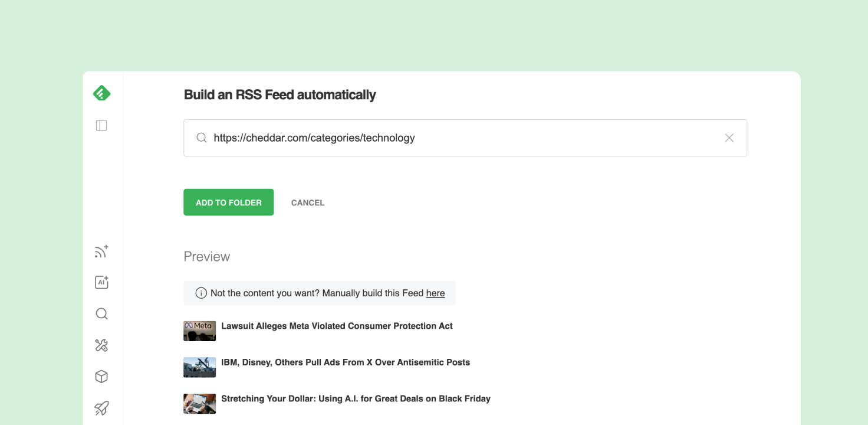868x425 pixels.
Task: Open Stretching Your Dollar article title
Action: (x=356, y=399)
